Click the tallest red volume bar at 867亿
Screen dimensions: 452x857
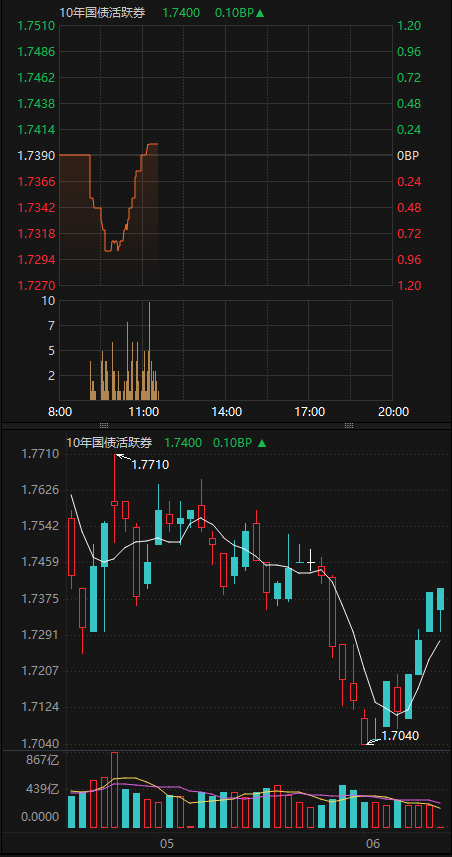point(114,790)
